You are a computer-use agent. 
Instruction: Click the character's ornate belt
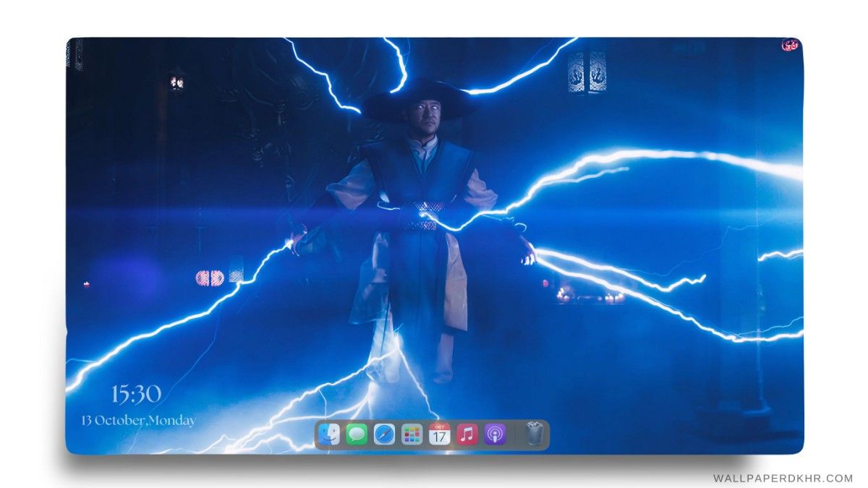[x=421, y=216]
